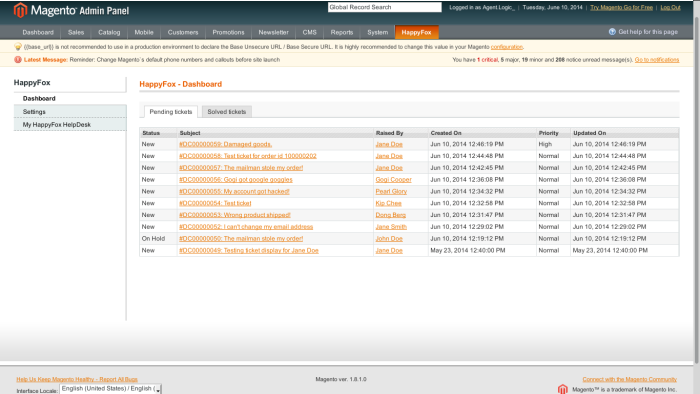This screenshot has width=700, height=394.
Task: Click the Status column header
Action: (158, 133)
